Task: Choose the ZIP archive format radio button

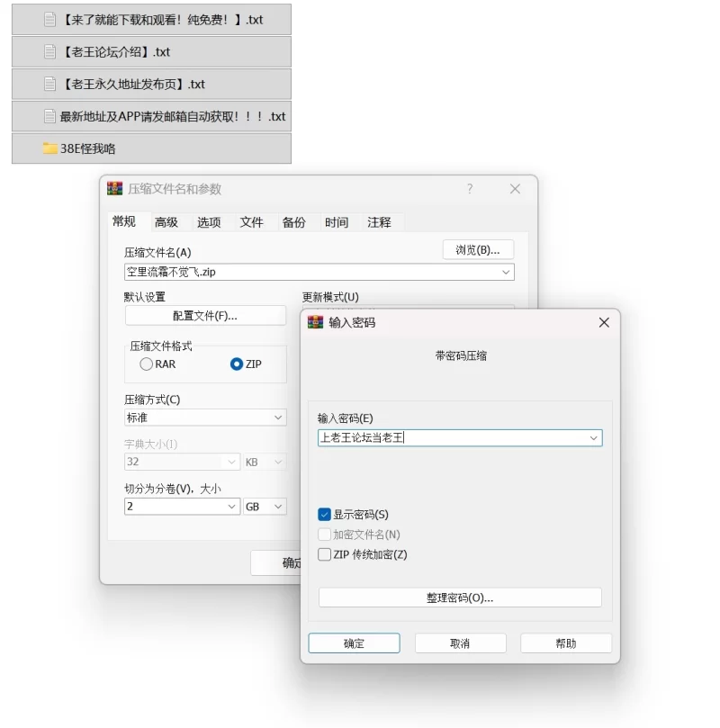Action: point(237,364)
